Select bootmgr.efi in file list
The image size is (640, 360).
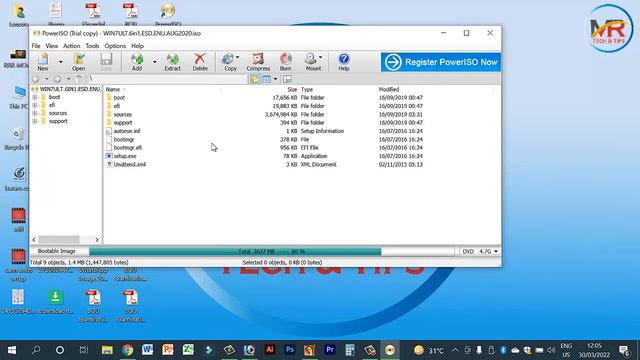[128, 148]
